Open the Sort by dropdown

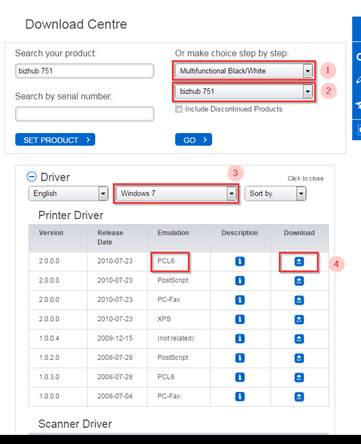[x=275, y=193]
